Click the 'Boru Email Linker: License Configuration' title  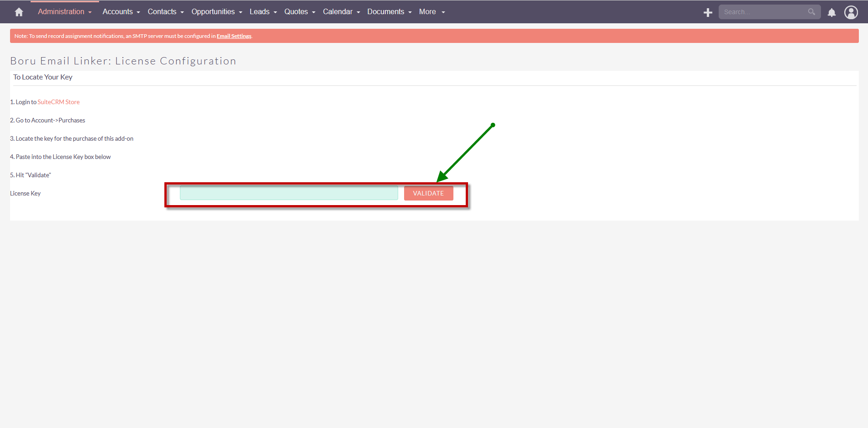point(123,61)
